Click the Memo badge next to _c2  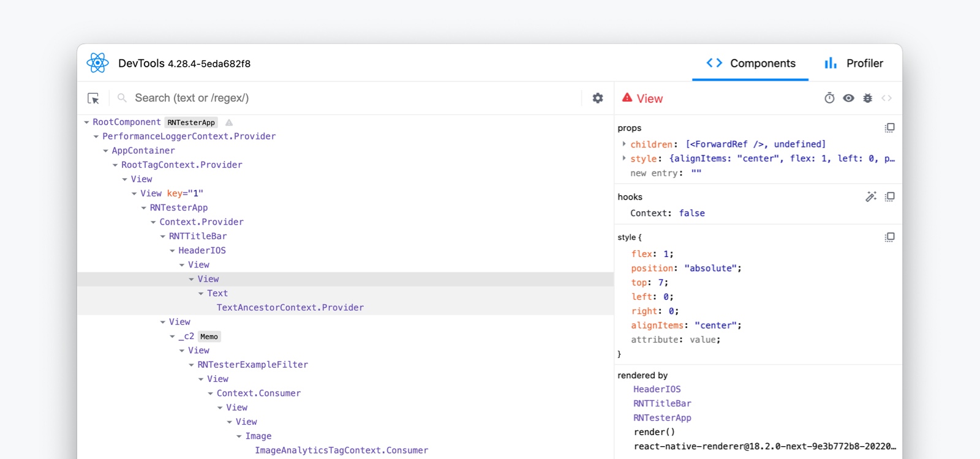[209, 337]
